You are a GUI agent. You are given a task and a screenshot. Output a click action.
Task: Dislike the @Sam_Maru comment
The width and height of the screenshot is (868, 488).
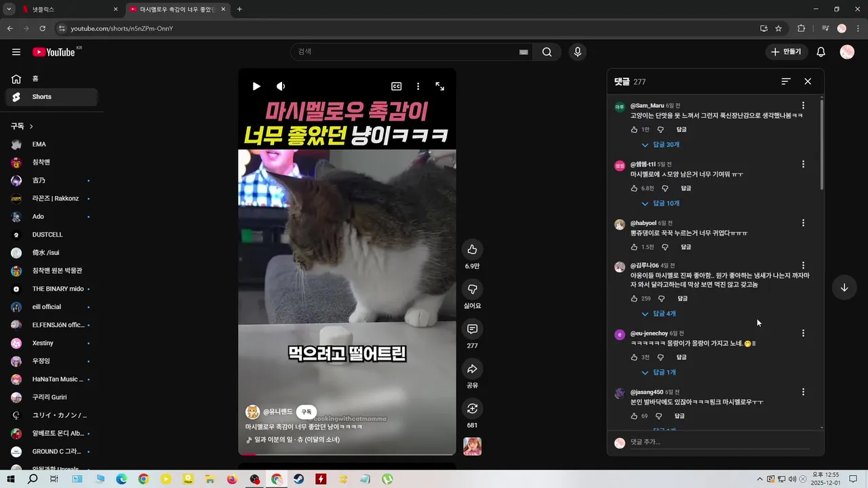pos(660,129)
